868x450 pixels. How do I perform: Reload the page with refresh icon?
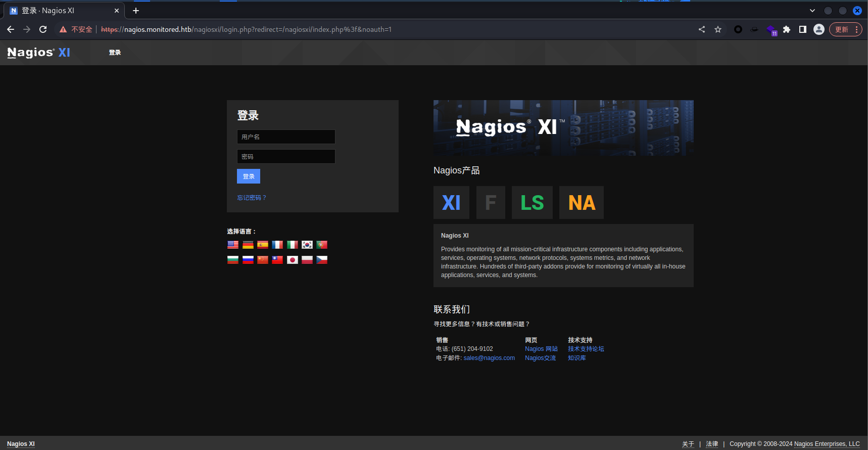pos(43,29)
